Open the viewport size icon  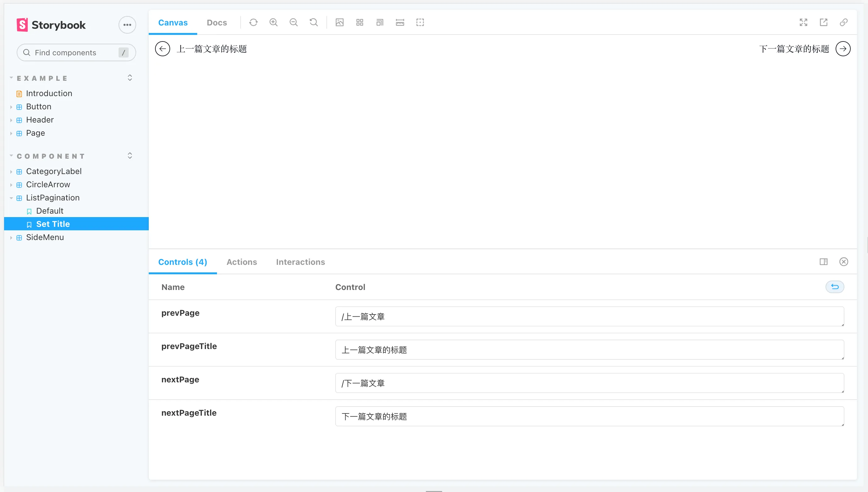click(x=380, y=22)
